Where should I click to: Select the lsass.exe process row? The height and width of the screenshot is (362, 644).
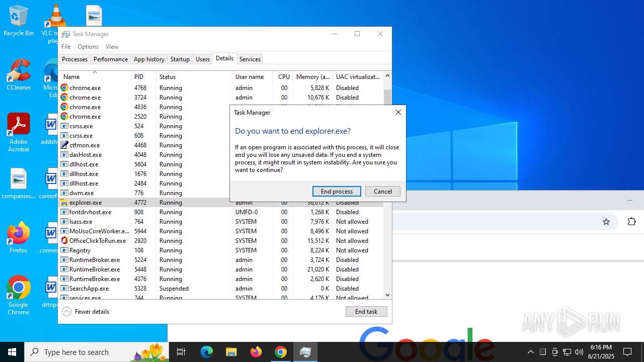[x=221, y=222]
